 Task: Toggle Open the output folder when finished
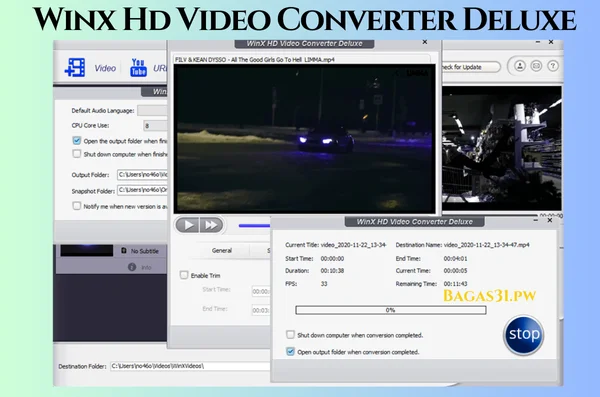point(77,141)
